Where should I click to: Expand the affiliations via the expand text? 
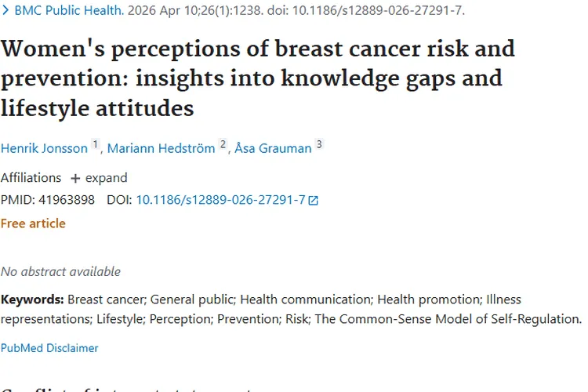(x=106, y=178)
